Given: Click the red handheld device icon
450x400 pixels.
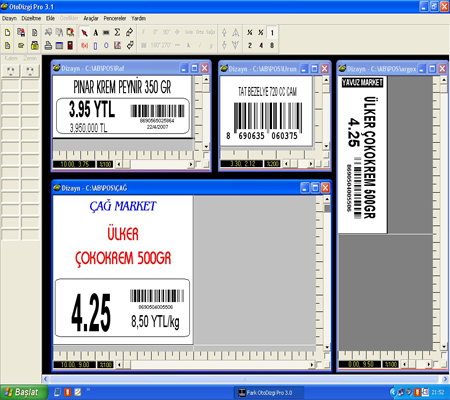Looking at the screenshot, I should coord(70,45).
